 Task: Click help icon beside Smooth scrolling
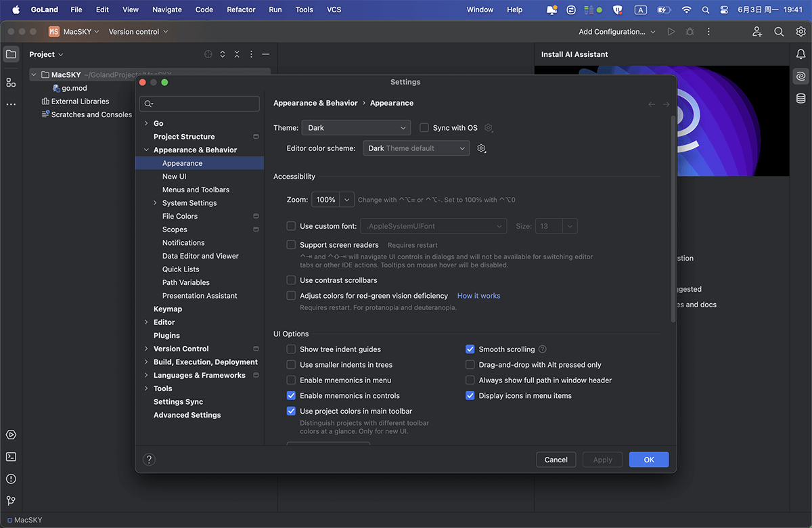tap(543, 349)
